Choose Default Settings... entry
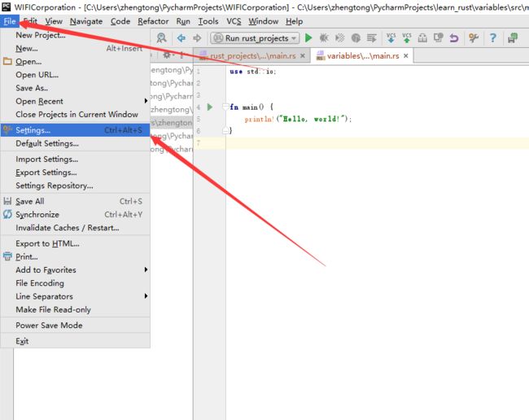Image resolution: width=529 pixels, height=420 pixels. (75, 143)
